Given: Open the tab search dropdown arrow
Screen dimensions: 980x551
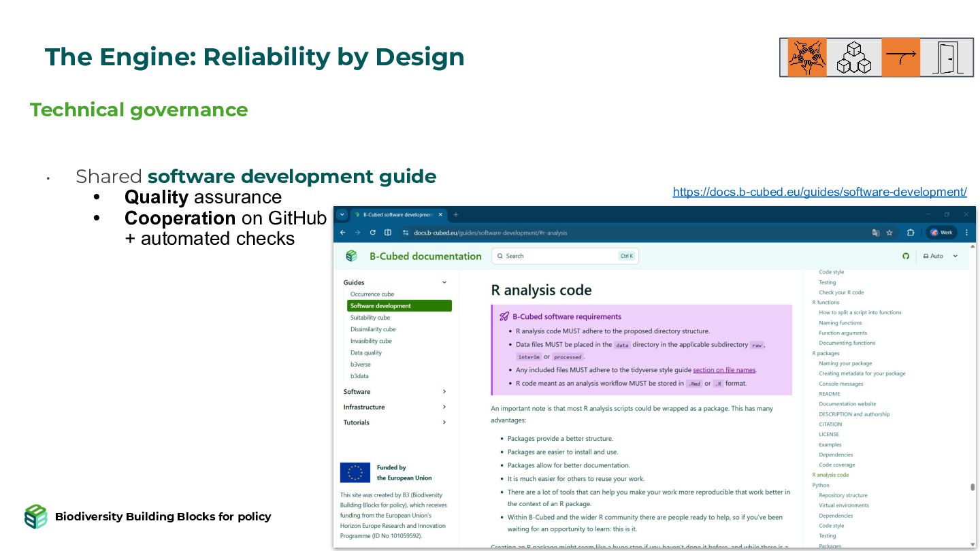Looking at the screenshot, I should point(342,214).
